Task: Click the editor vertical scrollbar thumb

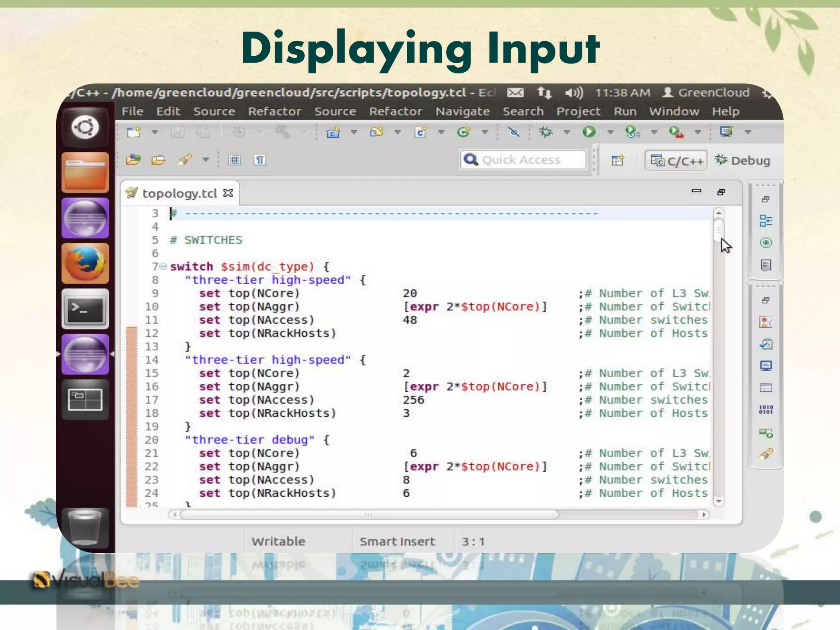Action: pyautogui.click(x=719, y=230)
